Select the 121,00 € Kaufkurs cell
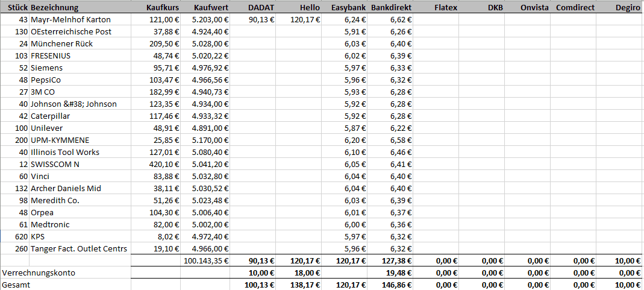This screenshot has width=644, height=290. (x=155, y=20)
